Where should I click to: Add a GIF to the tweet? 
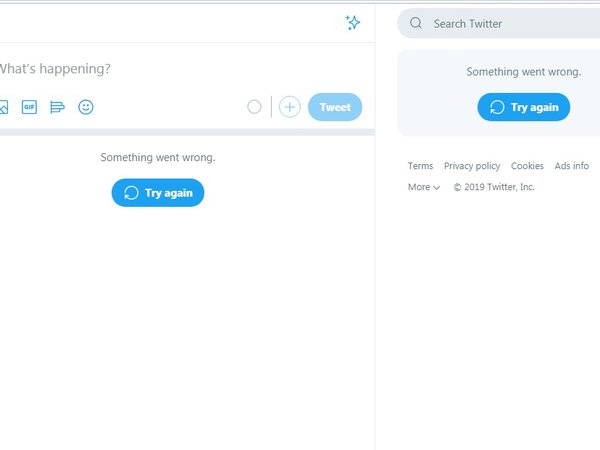tap(29, 107)
